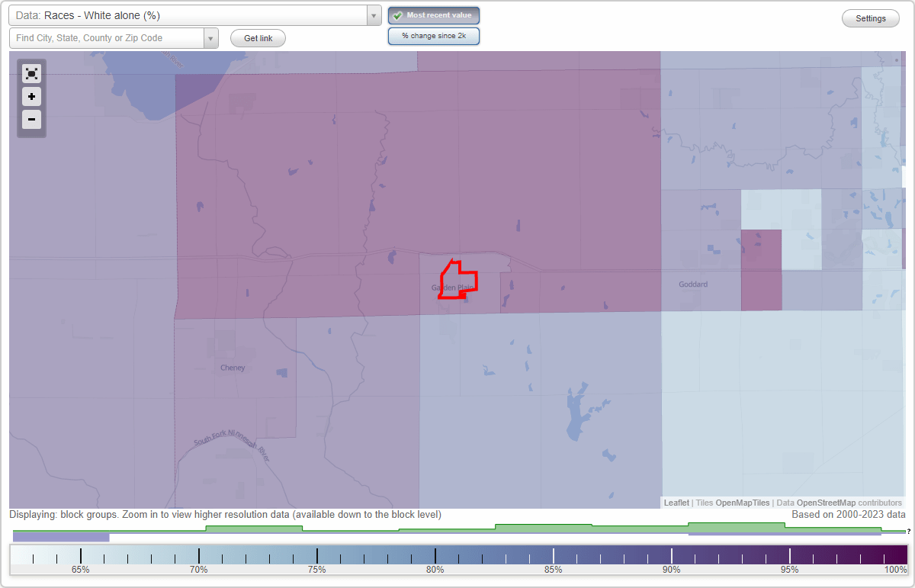Expand the location search dropdown
This screenshot has width=915, height=588.
point(211,37)
